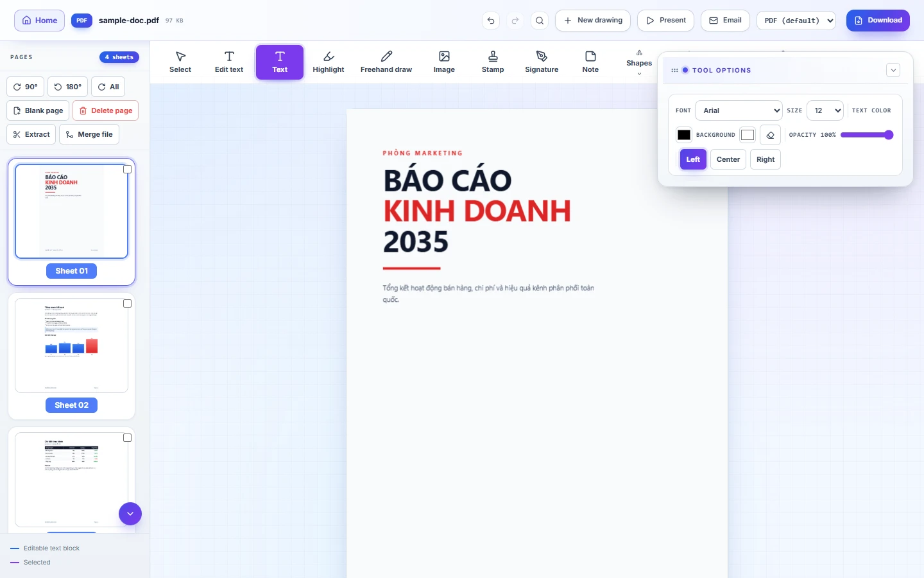Tick the Sheet 01 thumbnail checkbox

127,170
